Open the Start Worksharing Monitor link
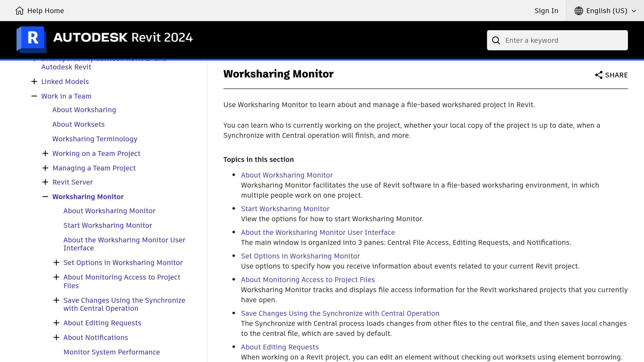644x362 pixels. point(285,209)
